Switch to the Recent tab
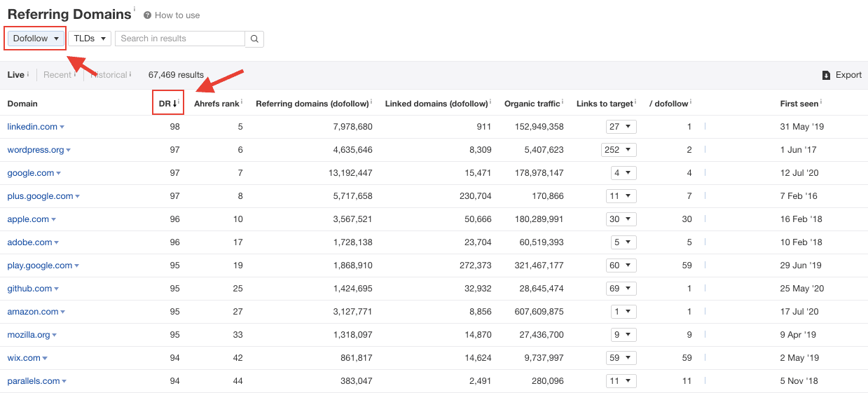The image size is (868, 393). [57, 75]
